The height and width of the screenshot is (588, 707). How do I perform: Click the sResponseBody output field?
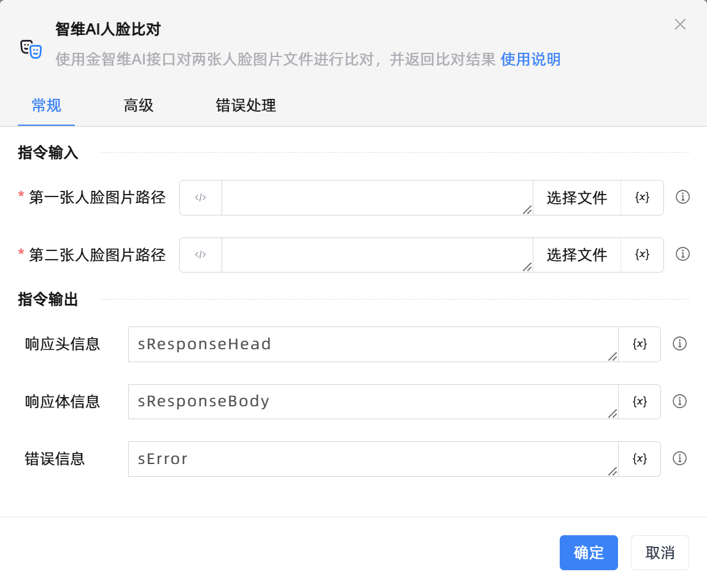(x=368, y=401)
